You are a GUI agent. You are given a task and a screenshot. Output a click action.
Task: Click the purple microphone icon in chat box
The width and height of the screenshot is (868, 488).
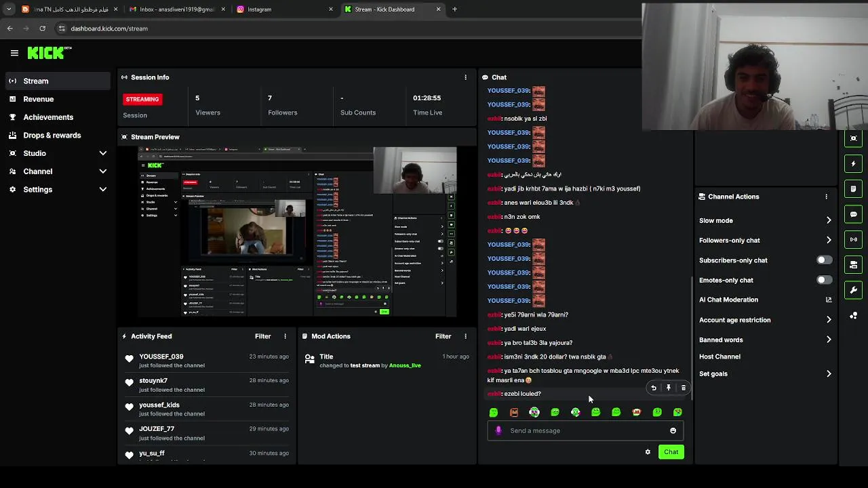tap(498, 430)
